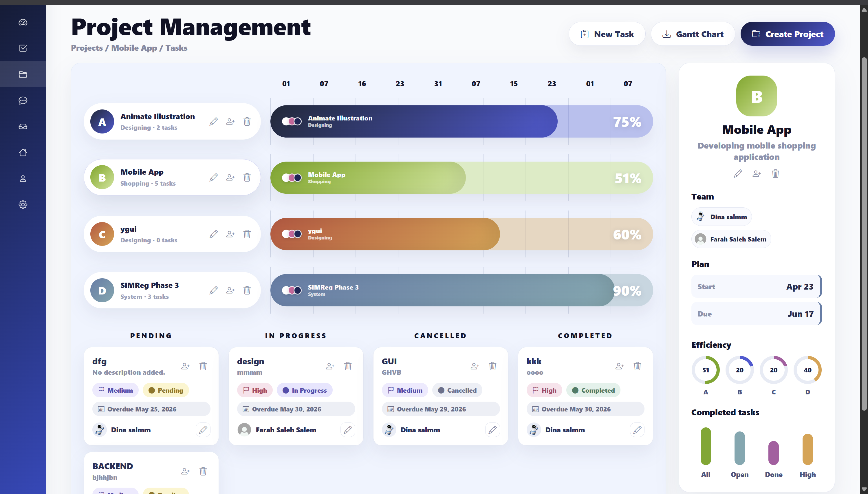Add member to ygui project
The height and width of the screenshot is (494, 868).
(230, 234)
